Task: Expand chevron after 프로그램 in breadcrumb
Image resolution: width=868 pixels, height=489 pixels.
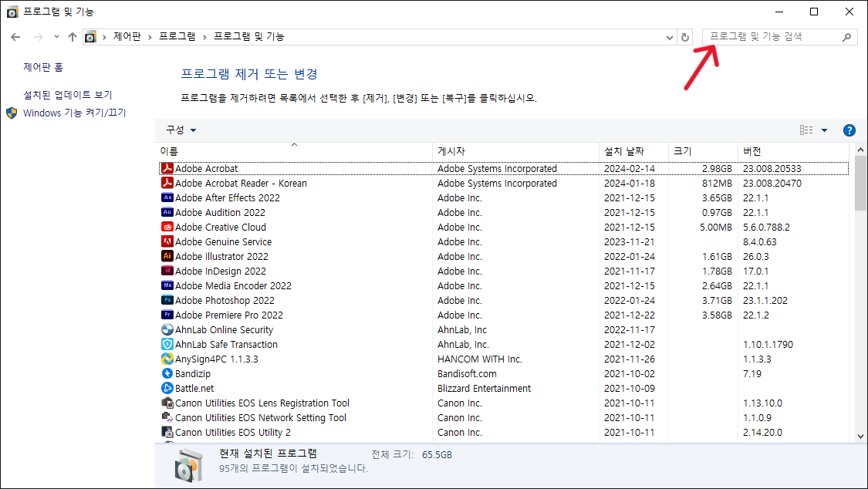Action: click(x=204, y=37)
